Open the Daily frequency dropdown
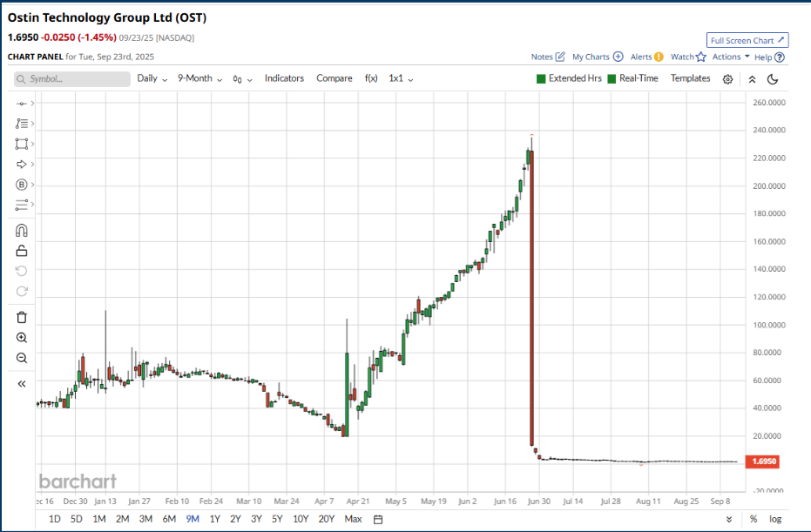 152,78
